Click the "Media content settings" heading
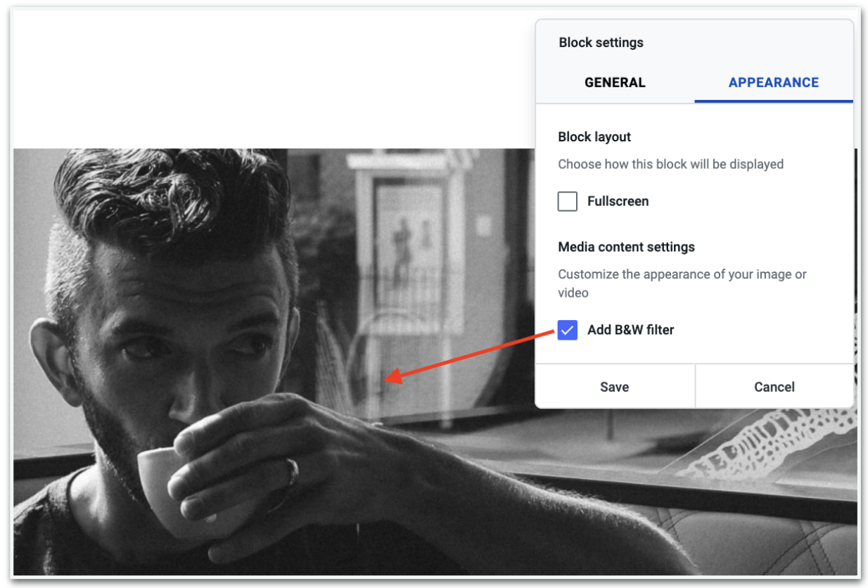This screenshot has width=868, height=588. (x=626, y=247)
